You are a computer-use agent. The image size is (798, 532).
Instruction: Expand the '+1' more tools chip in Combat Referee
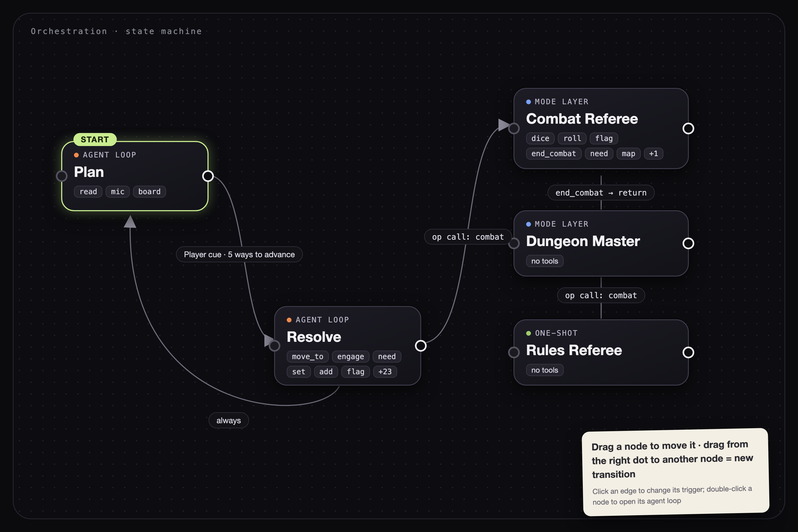click(x=654, y=154)
